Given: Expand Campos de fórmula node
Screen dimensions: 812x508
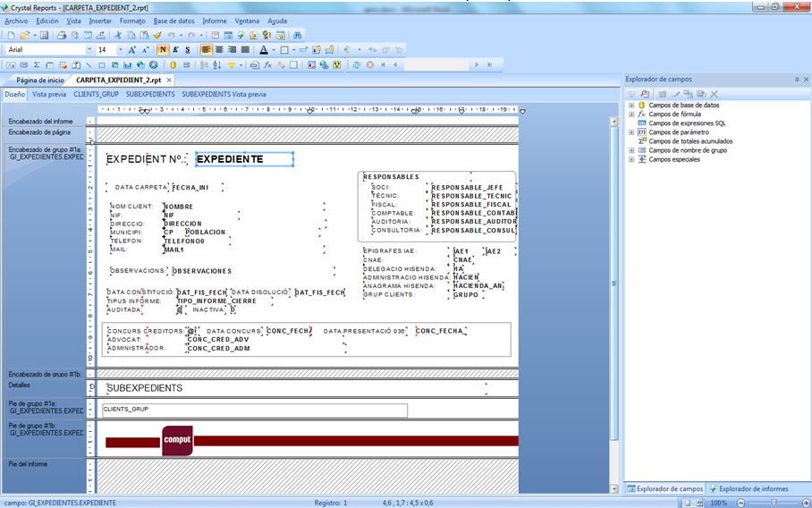Looking at the screenshot, I should click(x=631, y=114).
